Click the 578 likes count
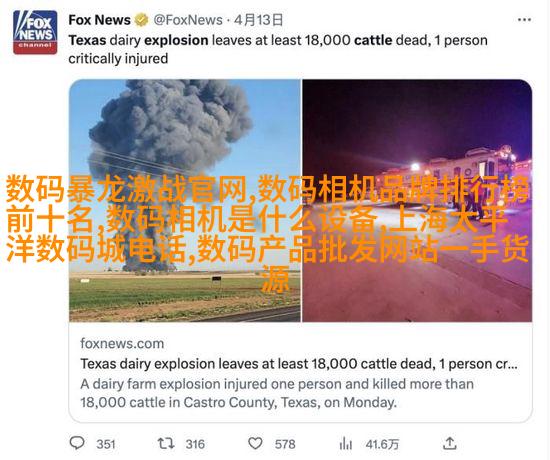 285,444
